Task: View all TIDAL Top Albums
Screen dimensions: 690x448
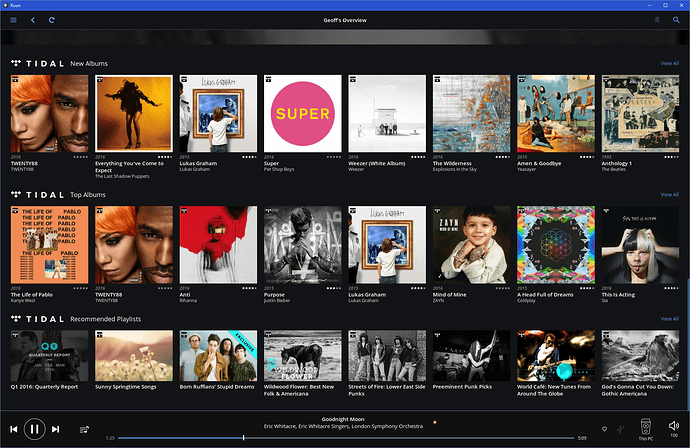Action: click(669, 195)
